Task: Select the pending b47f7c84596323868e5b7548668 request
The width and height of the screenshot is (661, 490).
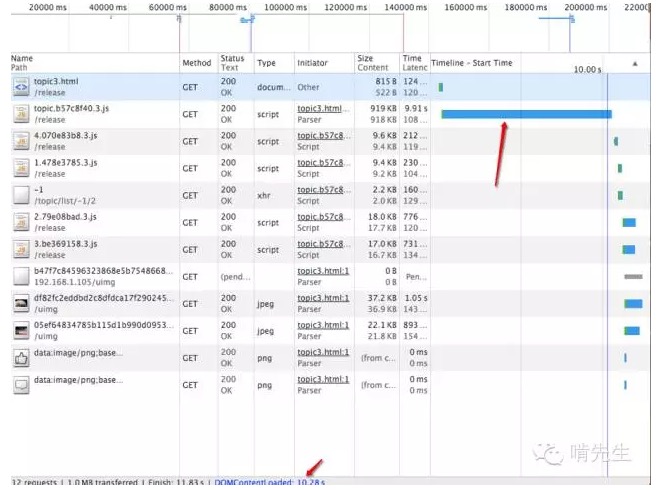Action: (104, 271)
